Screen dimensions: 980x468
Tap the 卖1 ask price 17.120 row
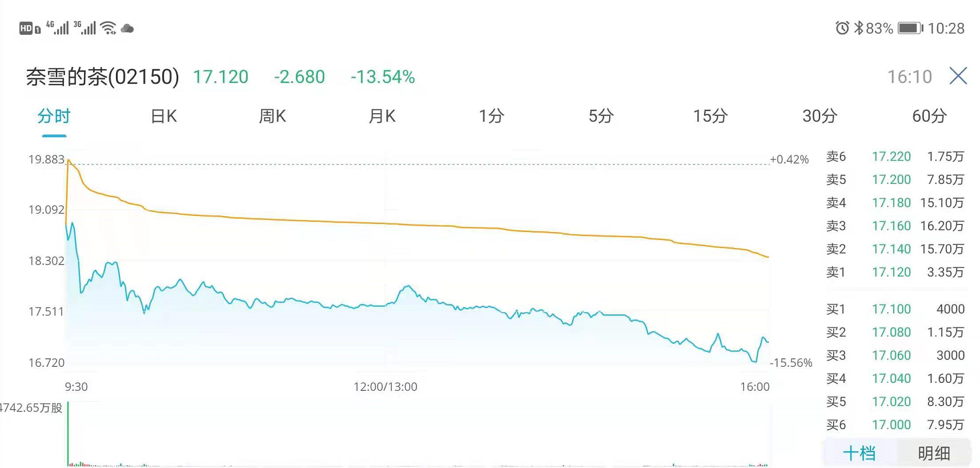pyautogui.click(x=895, y=272)
